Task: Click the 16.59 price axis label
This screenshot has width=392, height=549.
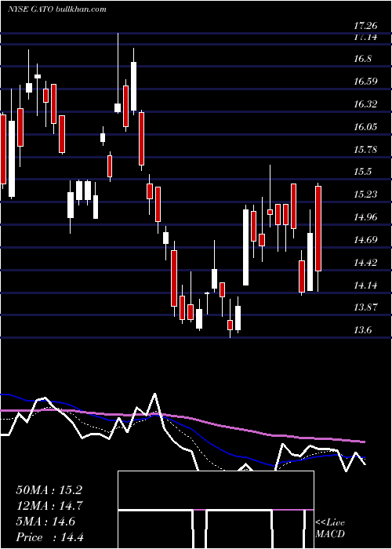Action: point(365,82)
